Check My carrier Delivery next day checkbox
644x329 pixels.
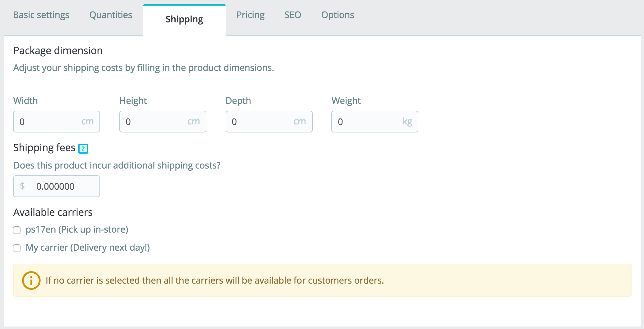coord(17,248)
